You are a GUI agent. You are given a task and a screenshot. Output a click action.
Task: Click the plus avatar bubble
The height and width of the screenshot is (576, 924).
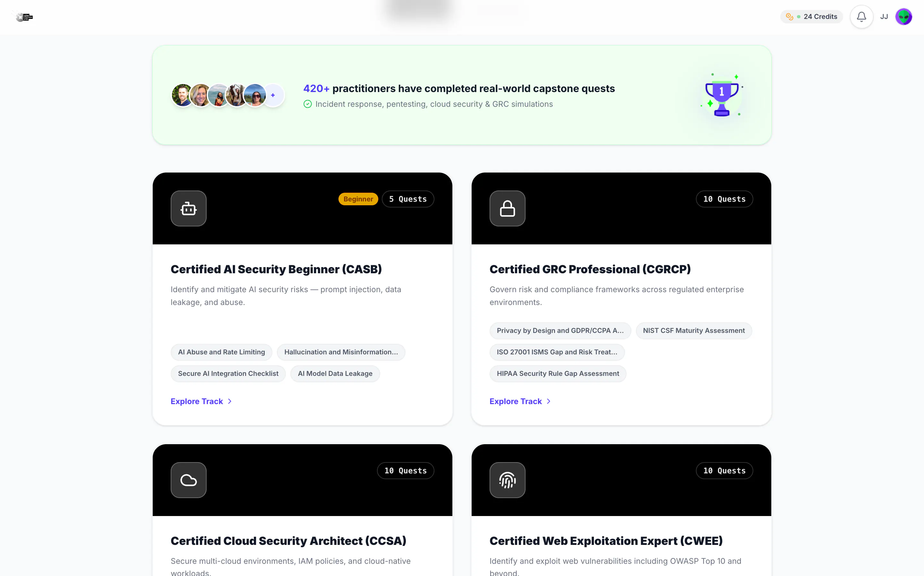click(273, 95)
